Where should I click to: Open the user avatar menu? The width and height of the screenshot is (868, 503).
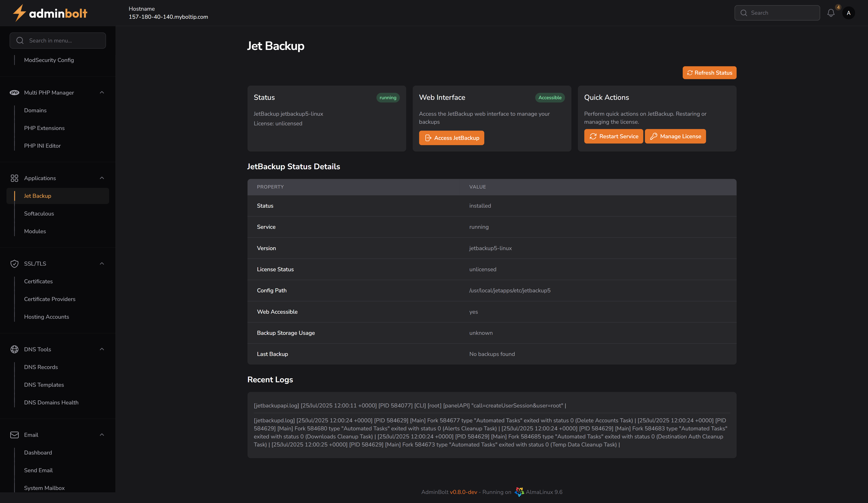(848, 13)
